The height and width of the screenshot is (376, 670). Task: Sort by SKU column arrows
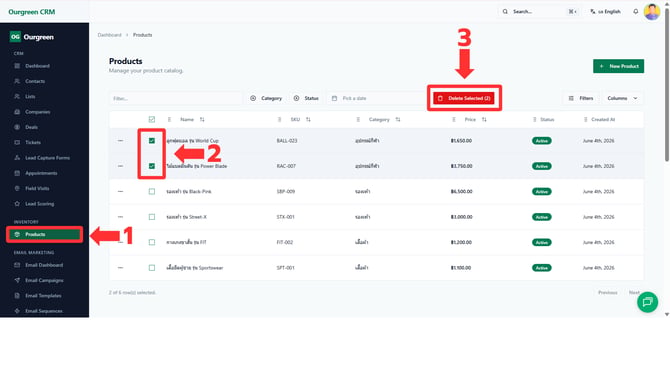click(308, 120)
